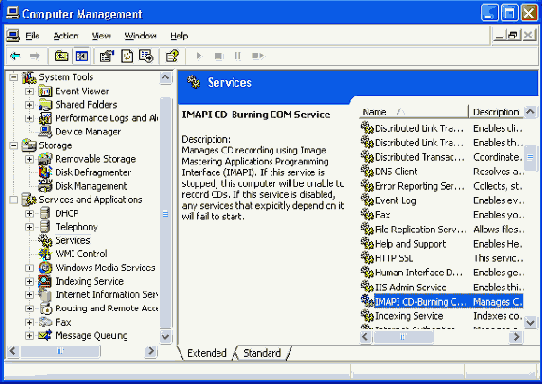Select the HTTP SSL service

(x=442, y=258)
